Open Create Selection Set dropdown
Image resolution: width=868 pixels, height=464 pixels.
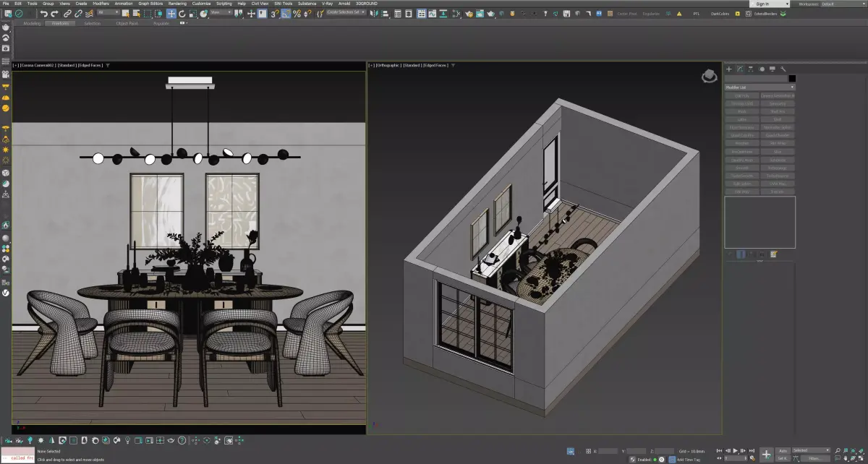click(346, 12)
